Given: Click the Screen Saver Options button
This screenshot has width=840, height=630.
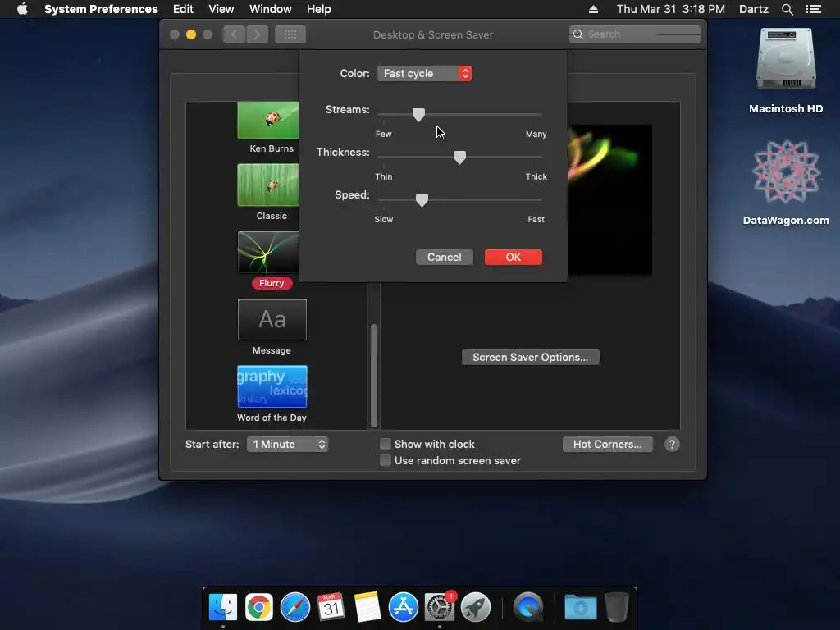Looking at the screenshot, I should point(531,358).
